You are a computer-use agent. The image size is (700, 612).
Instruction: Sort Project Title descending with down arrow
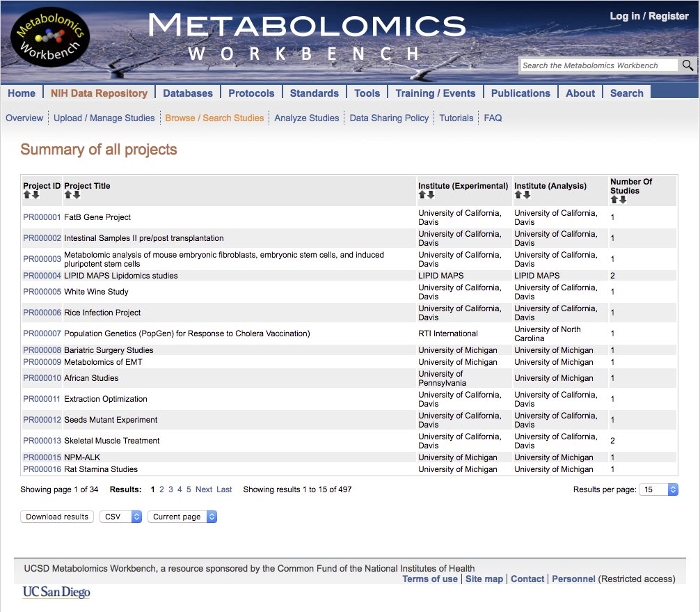click(77, 195)
